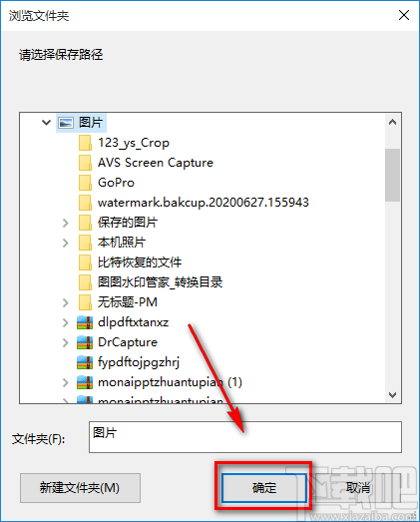
Task: Select the DrCapture archive icon
Action: (85, 342)
